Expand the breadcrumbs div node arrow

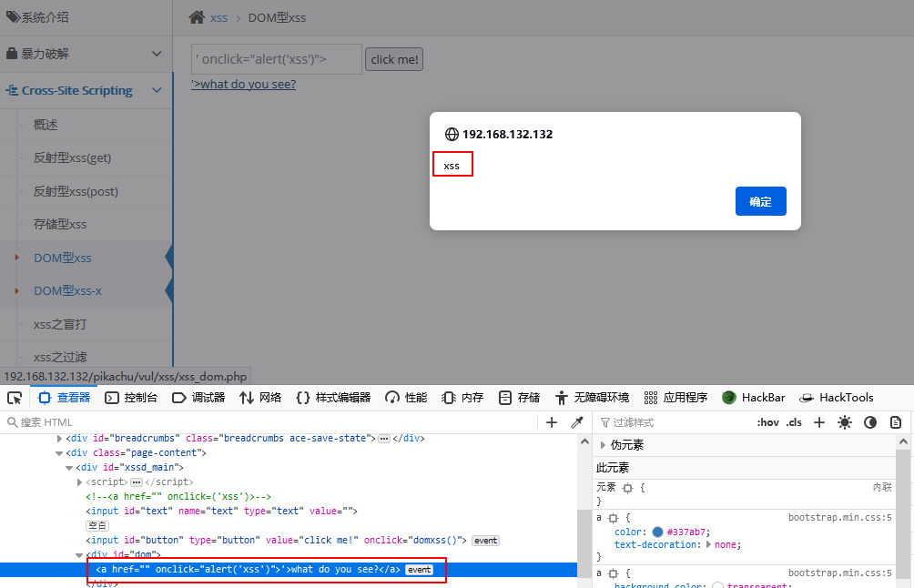click(59, 438)
